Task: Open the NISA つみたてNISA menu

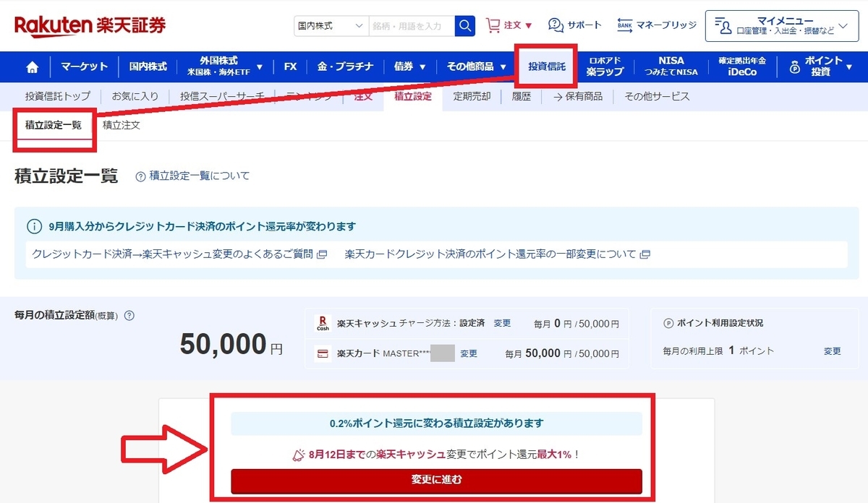Action: (671, 66)
